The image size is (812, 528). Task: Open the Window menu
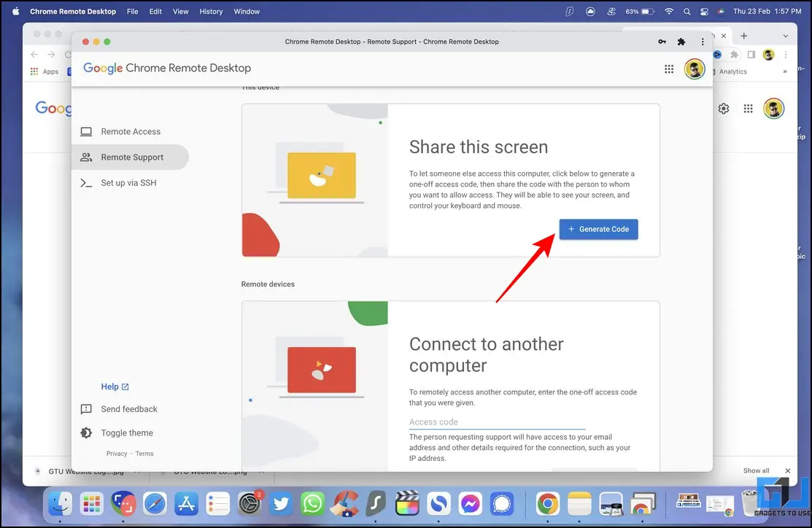(247, 12)
